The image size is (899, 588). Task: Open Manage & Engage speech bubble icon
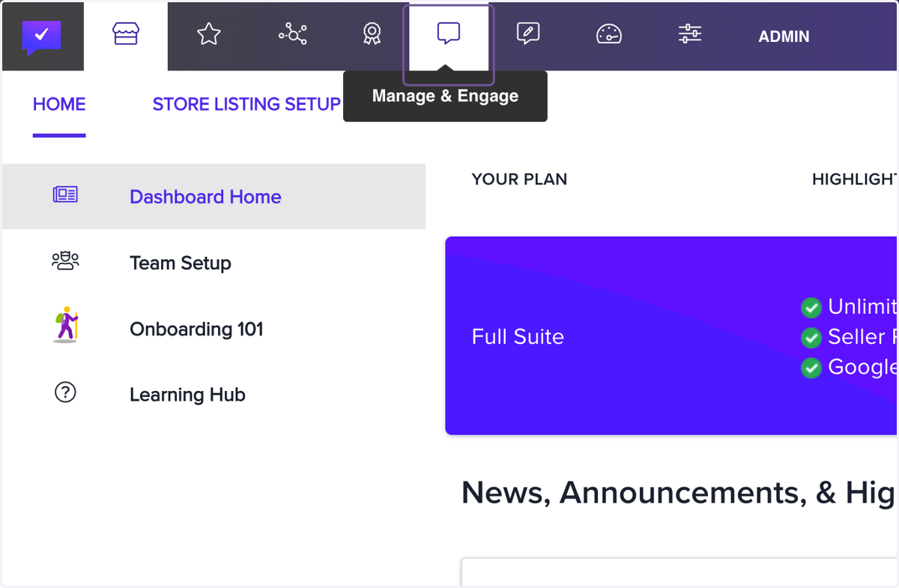(x=448, y=34)
